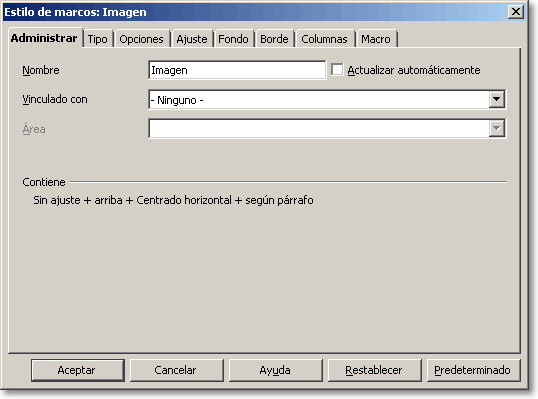Go to the Ajuste tab

tap(192, 39)
